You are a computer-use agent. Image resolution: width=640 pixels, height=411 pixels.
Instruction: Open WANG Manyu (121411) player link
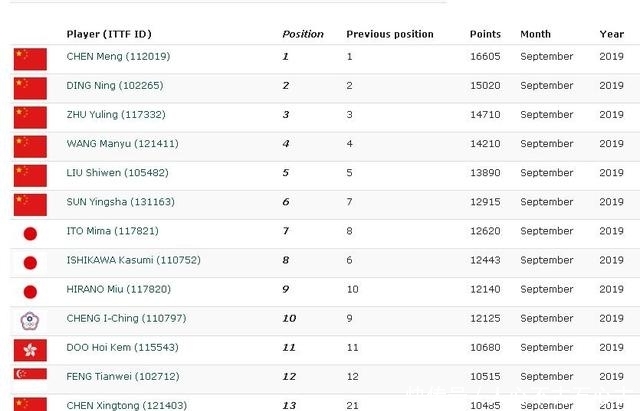[122, 144]
